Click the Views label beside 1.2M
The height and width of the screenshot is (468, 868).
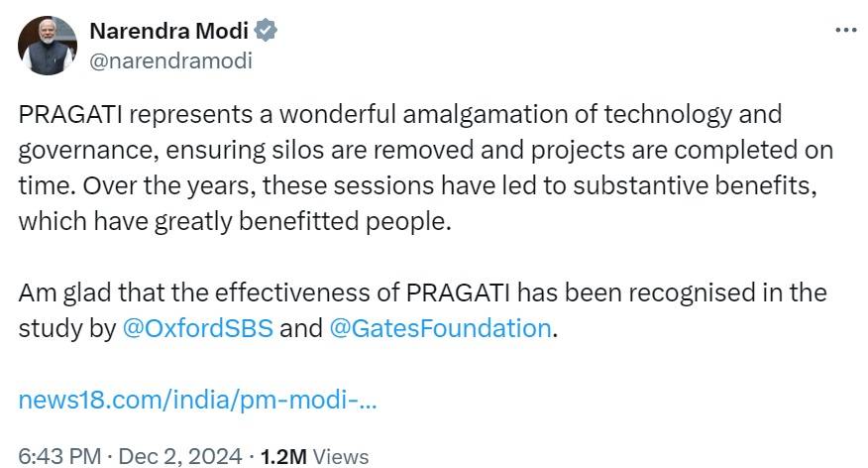tap(340, 456)
